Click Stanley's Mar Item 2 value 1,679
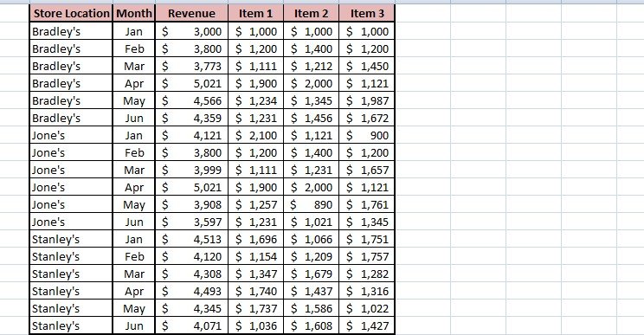 pos(312,274)
